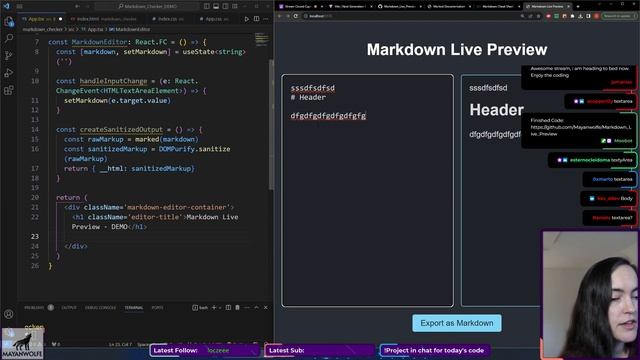Close the terminal panel with the X
The width and height of the screenshot is (640, 360).
266,307
